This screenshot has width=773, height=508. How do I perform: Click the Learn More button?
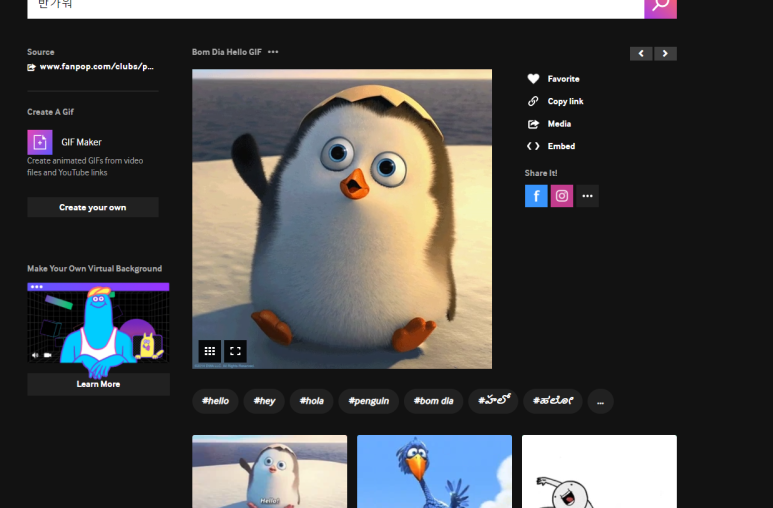[98, 384]
